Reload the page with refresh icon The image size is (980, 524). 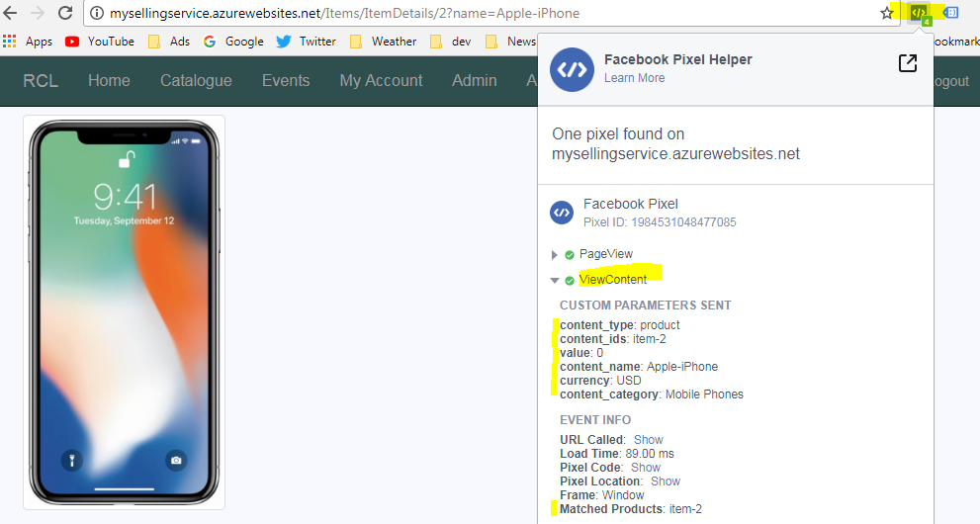tap(65, 13)
